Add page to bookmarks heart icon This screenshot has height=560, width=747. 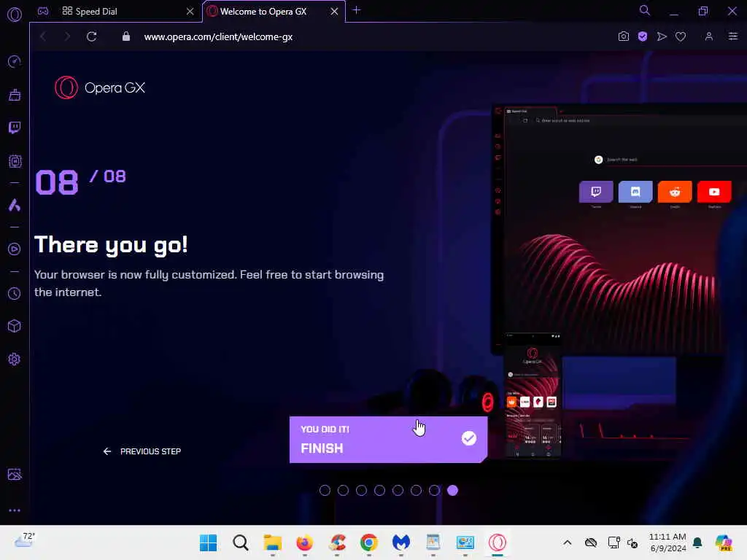pyautogui.click(x=681, y=36)
